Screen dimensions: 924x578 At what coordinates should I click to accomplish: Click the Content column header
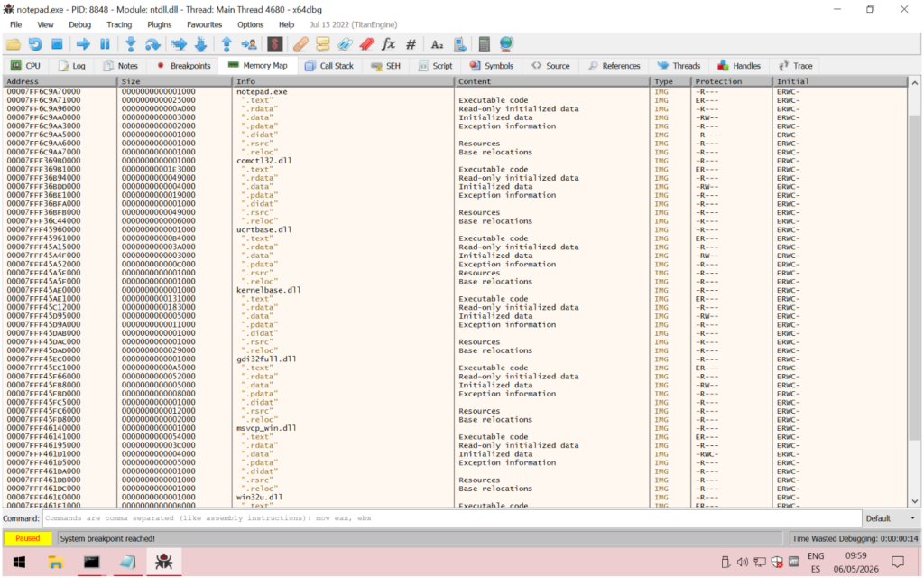[x=553, y=81]
